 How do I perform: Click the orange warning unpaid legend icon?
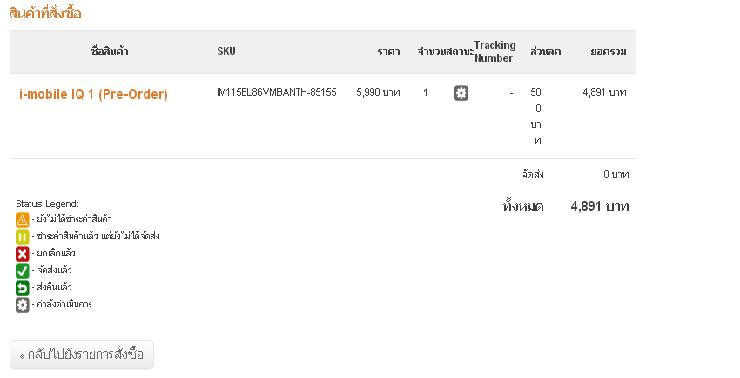click(x=22, y=219)
